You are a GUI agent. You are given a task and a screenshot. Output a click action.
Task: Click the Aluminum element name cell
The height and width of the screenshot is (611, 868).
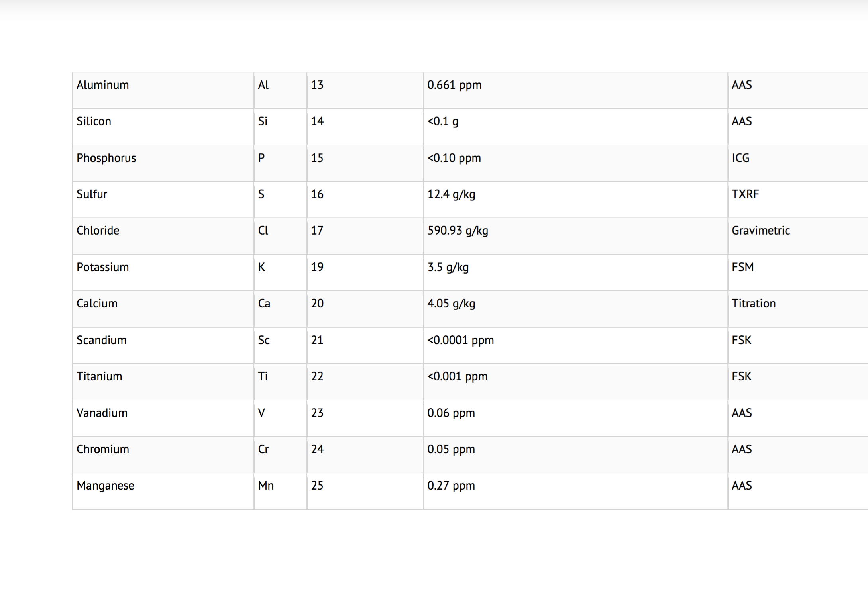tap(103, 85)
